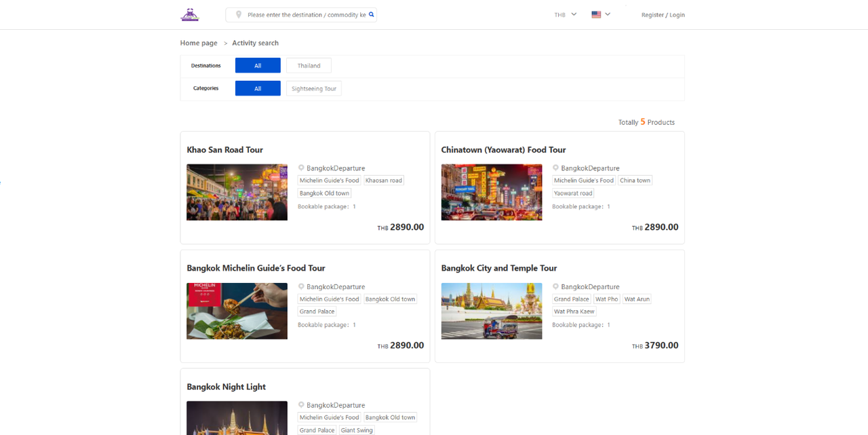Select the Sightseeing Tour category filter
868x435 pixels.
[313, 88]
